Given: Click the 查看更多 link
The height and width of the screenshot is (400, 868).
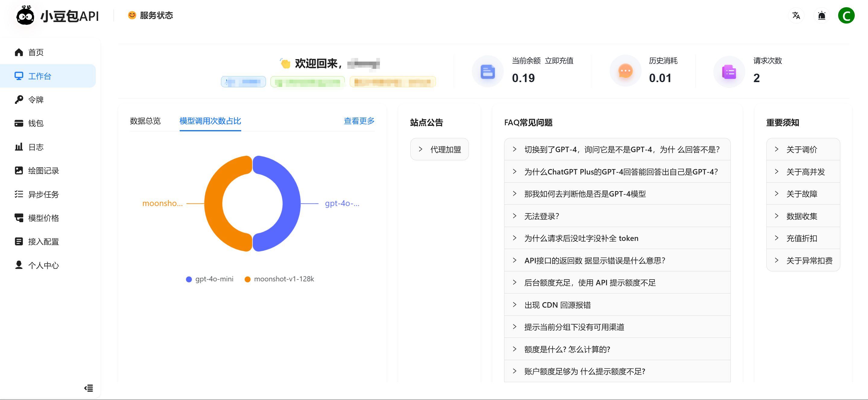Looking at the screenshot, I should 359,121.
